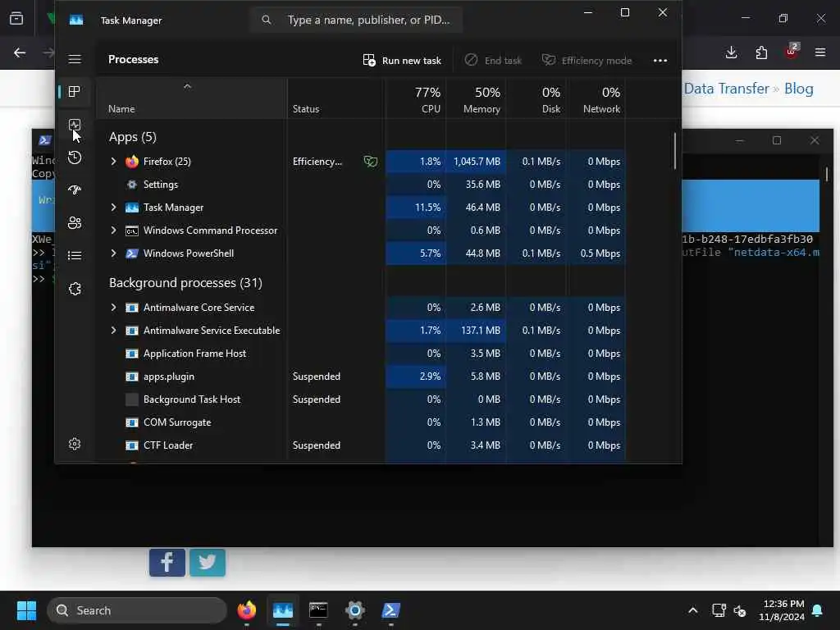Click Firefox memory value 1,045.7 MB
This screenshot has width=840, height=630.
(477, 162)
